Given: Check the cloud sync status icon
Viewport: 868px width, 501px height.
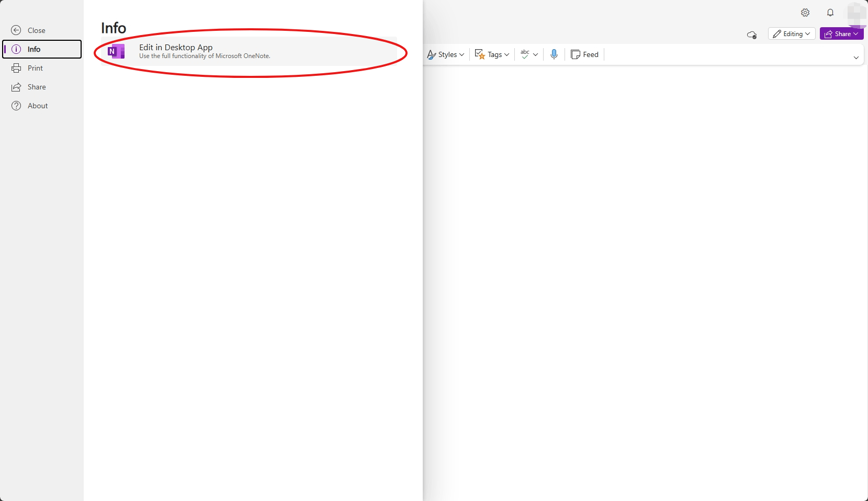Looking at the screenshot, I should point(752,35).
